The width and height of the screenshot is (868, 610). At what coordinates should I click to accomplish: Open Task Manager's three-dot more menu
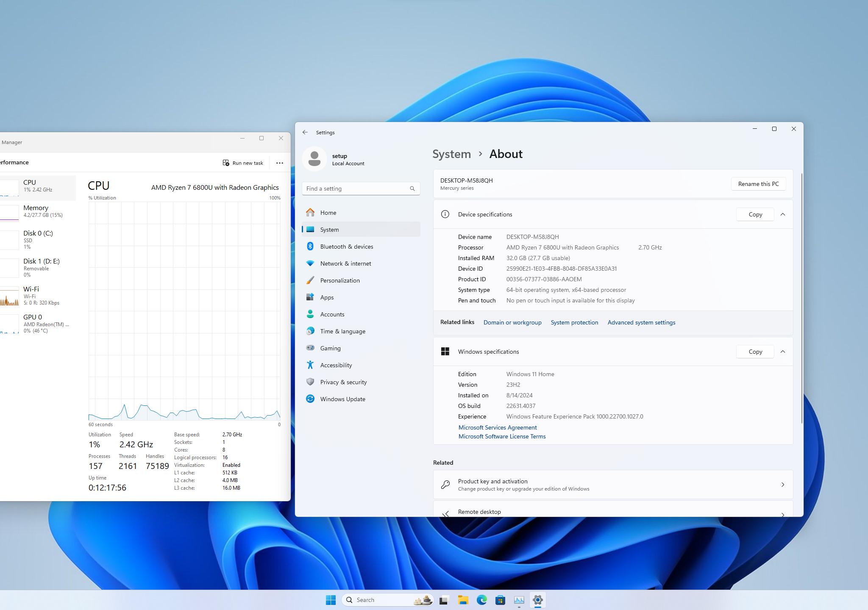pyautogui.click(x=280, y=163)
